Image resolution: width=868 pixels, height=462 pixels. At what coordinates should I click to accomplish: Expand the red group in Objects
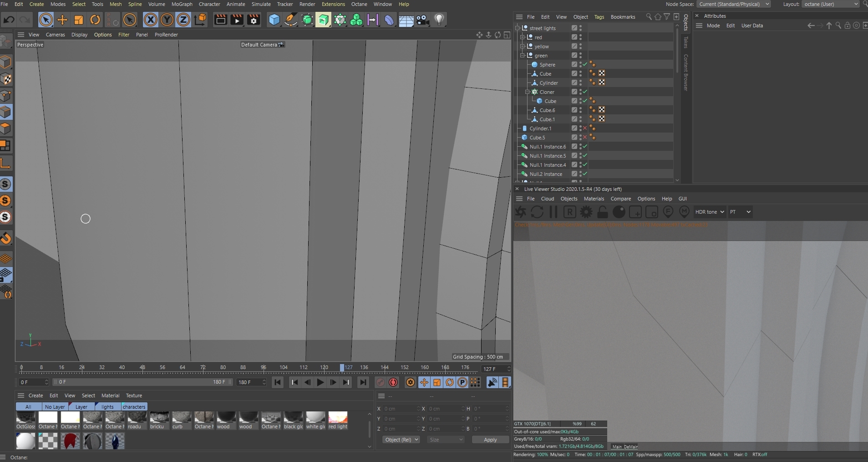pyautogui.click(x=523, y=37)
